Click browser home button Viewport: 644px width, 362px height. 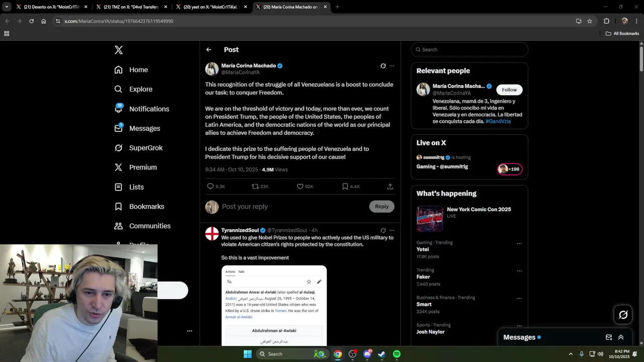[x=44, y=21]
